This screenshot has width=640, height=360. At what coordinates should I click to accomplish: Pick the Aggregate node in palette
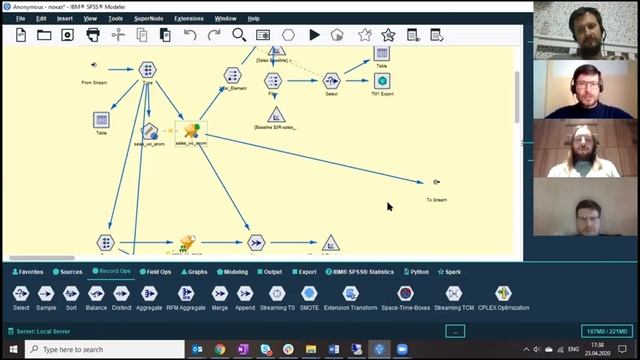point(149,298)
